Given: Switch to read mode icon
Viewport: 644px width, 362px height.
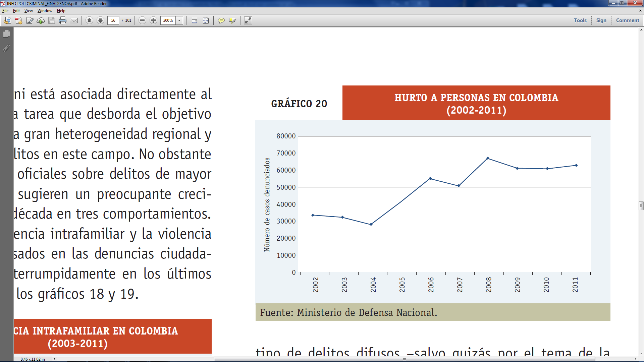Looking at the screenshot, I should 248,20.
